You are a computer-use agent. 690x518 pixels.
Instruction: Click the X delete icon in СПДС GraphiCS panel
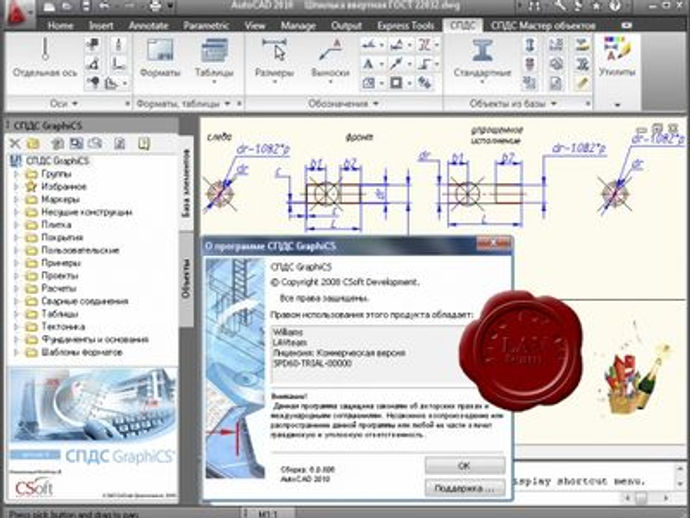point(15,143)
